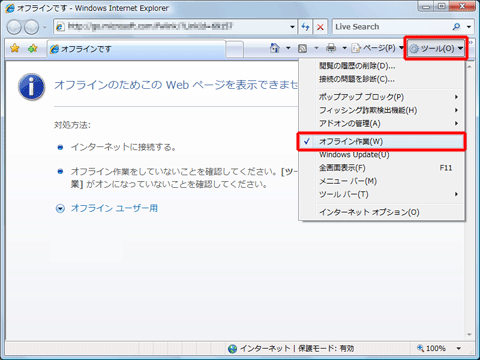Click the インターネット zone globe icon
The height and width of the screenshot is (360, 480).
(x=232, y=348)
